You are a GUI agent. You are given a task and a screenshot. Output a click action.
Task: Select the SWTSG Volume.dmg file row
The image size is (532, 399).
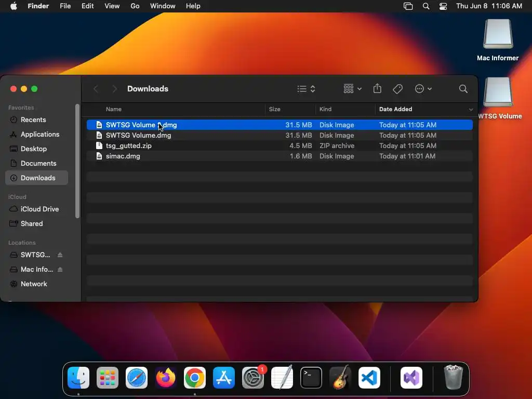pyautogui.click(x=280, y=136)
